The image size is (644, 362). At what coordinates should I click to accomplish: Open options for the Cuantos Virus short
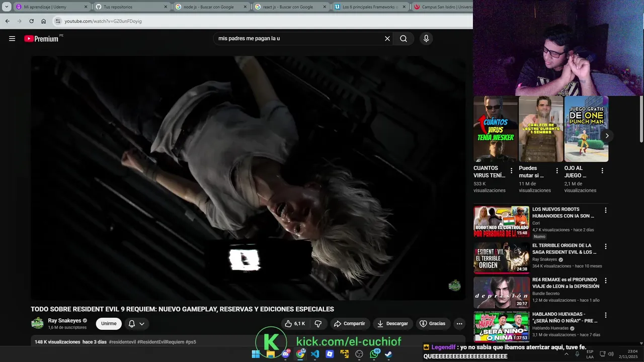[512, 171]
